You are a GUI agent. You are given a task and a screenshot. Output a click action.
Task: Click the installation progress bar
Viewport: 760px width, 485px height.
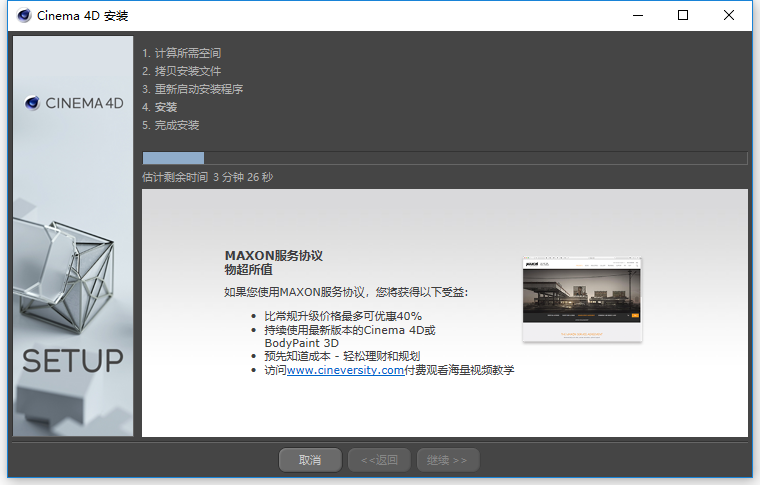pos(444,158)
